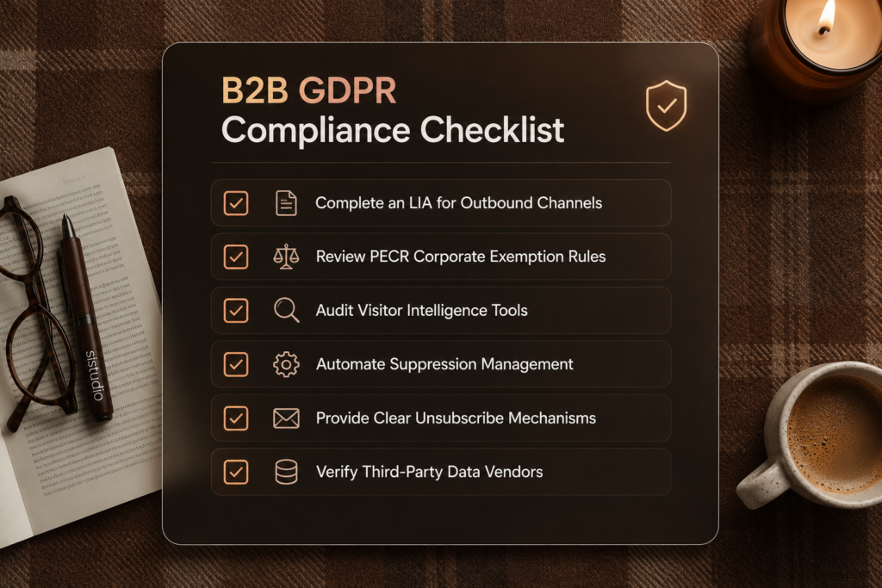The image size is (882, 588).
Task: Uncheck the Verify Third-Party Data Vendors checkbox
Action: tap(236, 472)
